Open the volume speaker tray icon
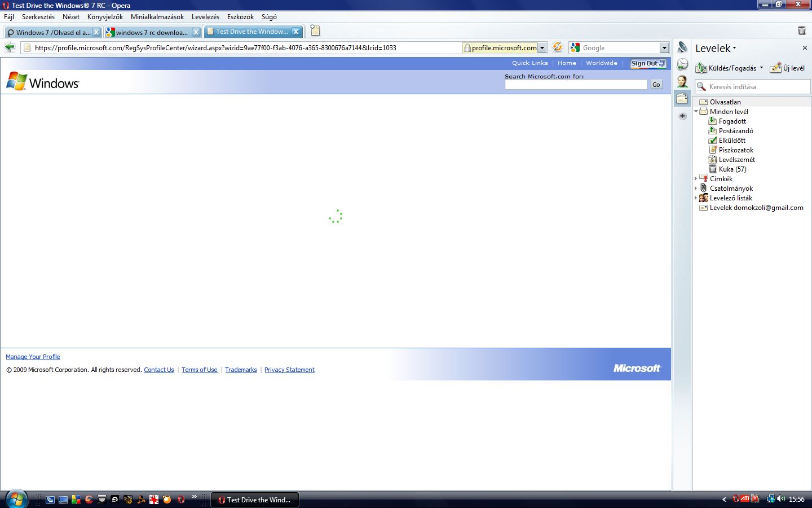Image resolution: width=812 pixels, height=508 pixels. point(781,499)
